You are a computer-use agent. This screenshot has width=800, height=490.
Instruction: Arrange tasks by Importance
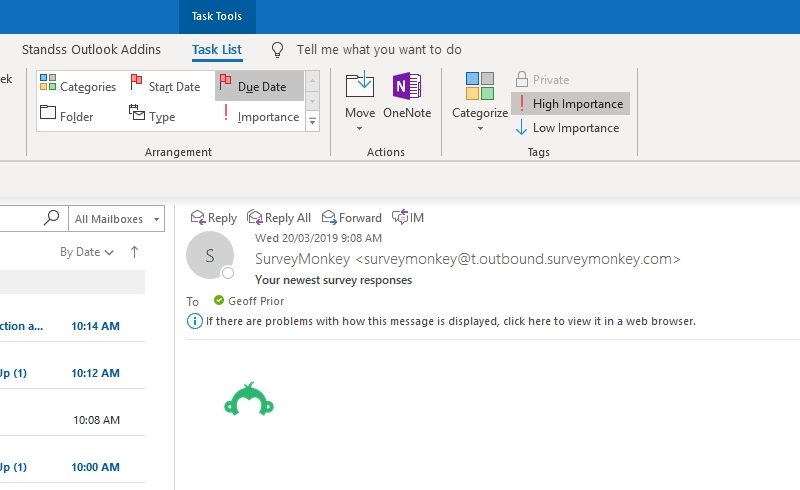260,116
